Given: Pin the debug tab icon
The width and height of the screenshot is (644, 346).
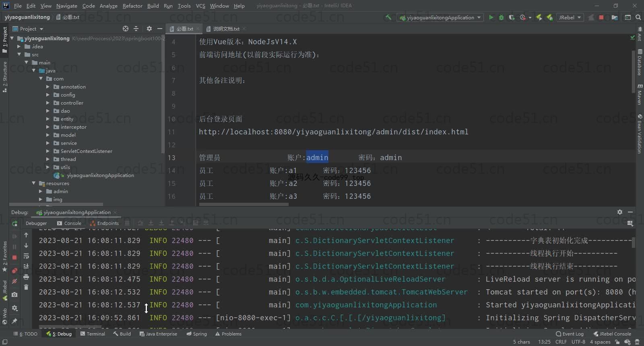Looking at the screenshot, I should [14, 321].
